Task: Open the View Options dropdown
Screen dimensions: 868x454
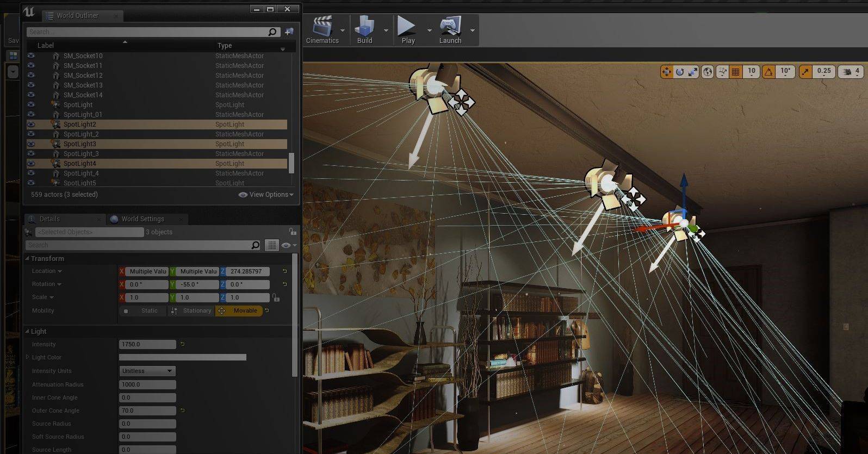Action: 266,195
